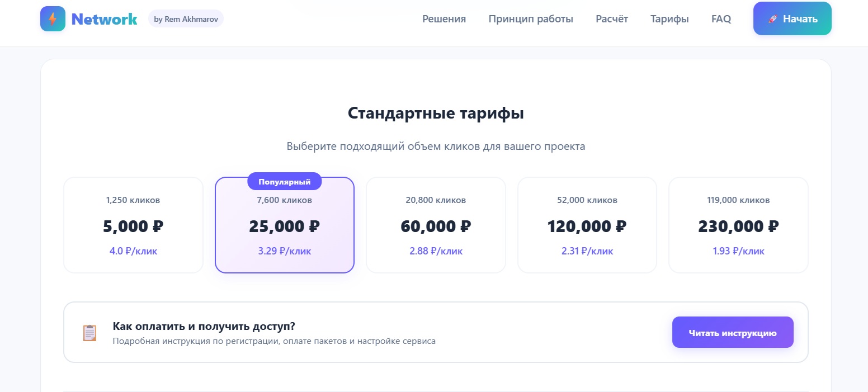Click the lightning bolt Network logo icon
Viewport: 868px width, 392px height.
[x=53, y=19]
